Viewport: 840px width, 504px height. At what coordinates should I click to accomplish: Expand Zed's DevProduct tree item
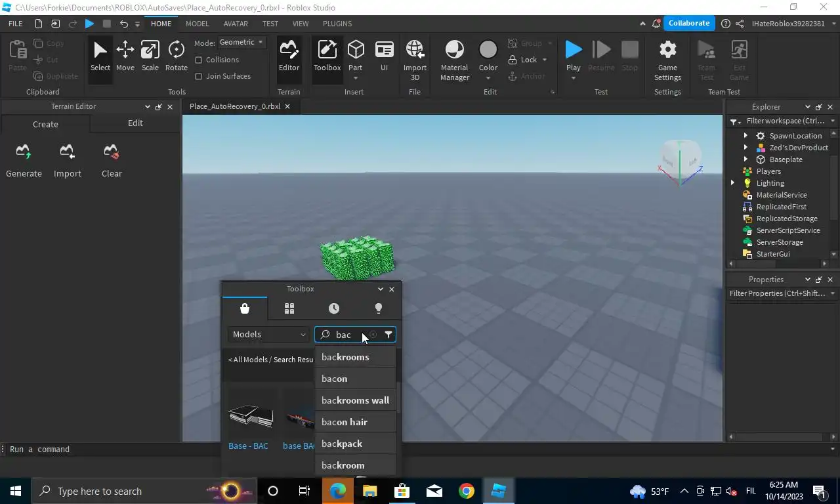pyautogui.click(x=745, y=148)
